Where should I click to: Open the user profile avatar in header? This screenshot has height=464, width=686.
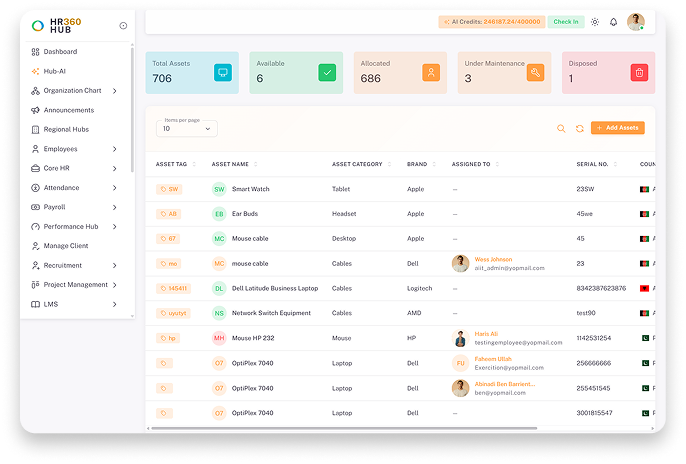635,22
